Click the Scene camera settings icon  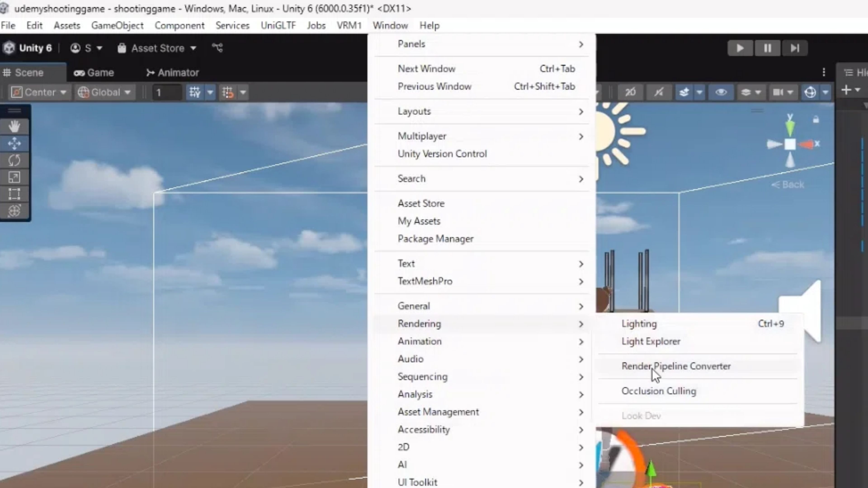tap(778, 92)
